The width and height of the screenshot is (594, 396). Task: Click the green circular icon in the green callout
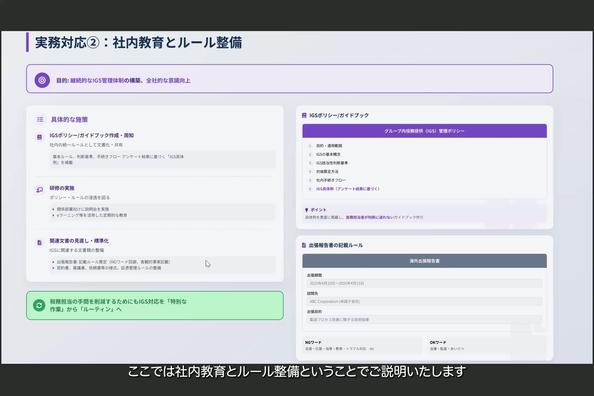point(39,305)
